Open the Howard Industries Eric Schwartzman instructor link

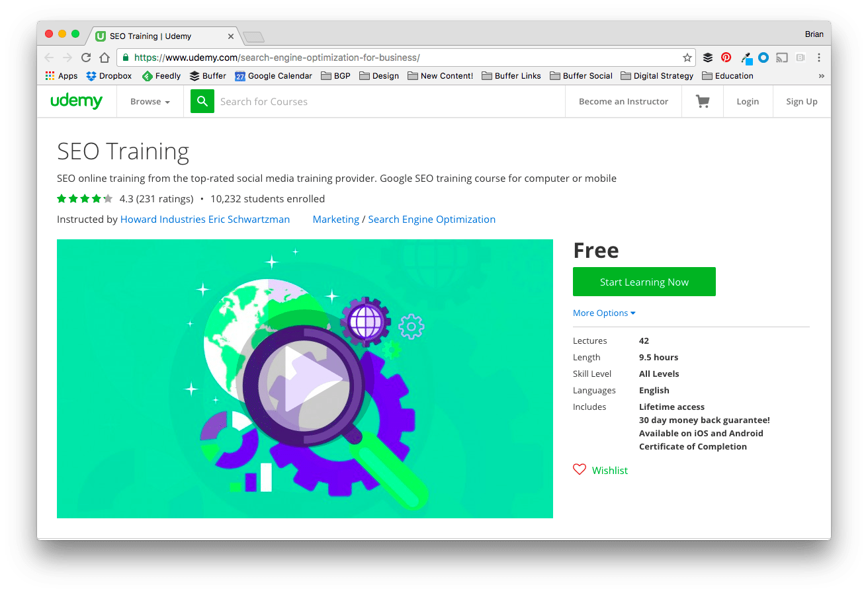pyautogui.click(x=205, y=219)
